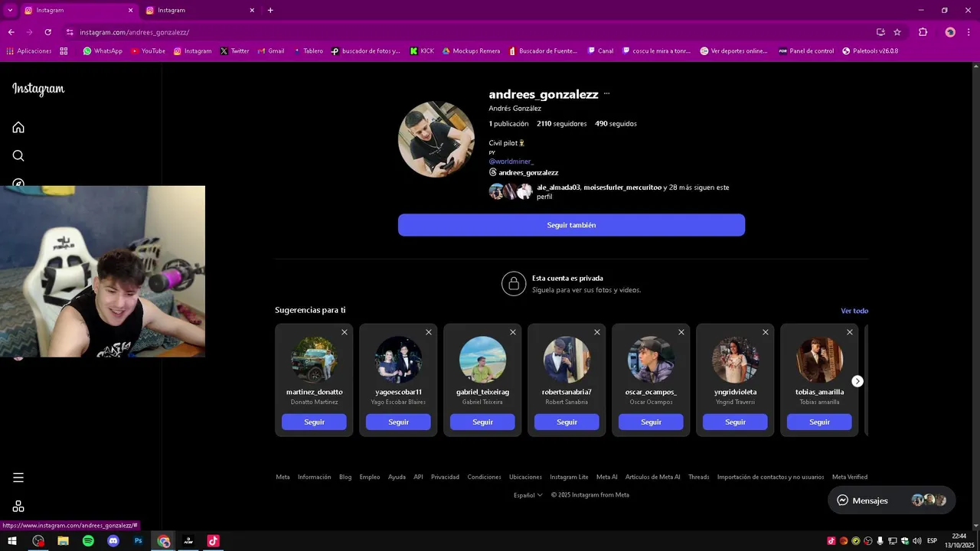Dismiss oscar_ocampos_ suggestion
980x551 pixels.
681,332
